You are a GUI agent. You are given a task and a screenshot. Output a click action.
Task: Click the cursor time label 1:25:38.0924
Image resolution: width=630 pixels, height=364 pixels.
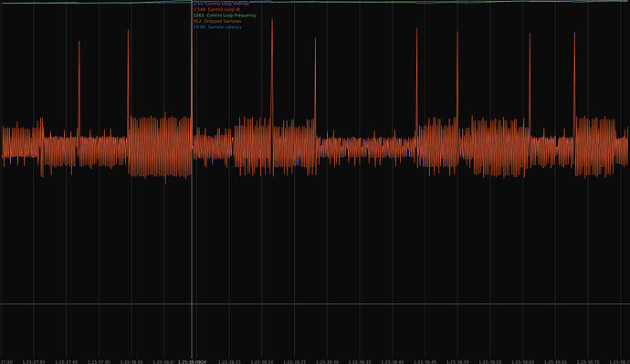point(192,361)
